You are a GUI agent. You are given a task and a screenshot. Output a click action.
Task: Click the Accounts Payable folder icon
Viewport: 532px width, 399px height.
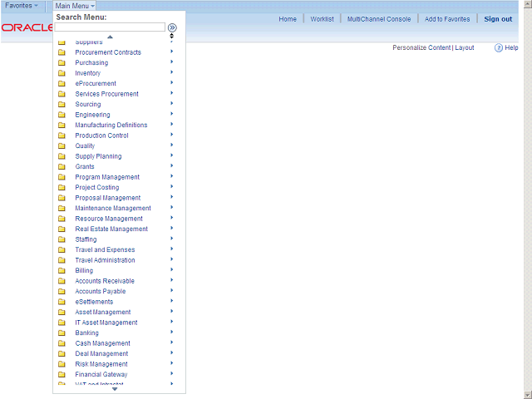click(62, 291)
